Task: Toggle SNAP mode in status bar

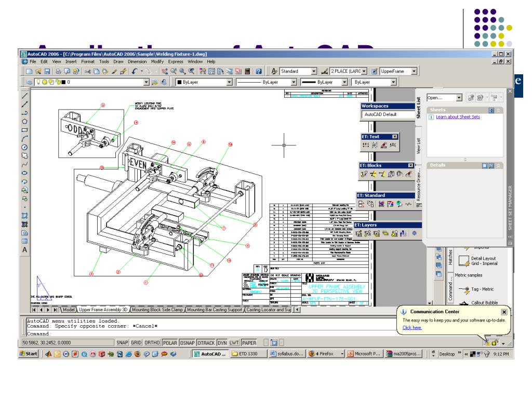Action: [122, 343]
